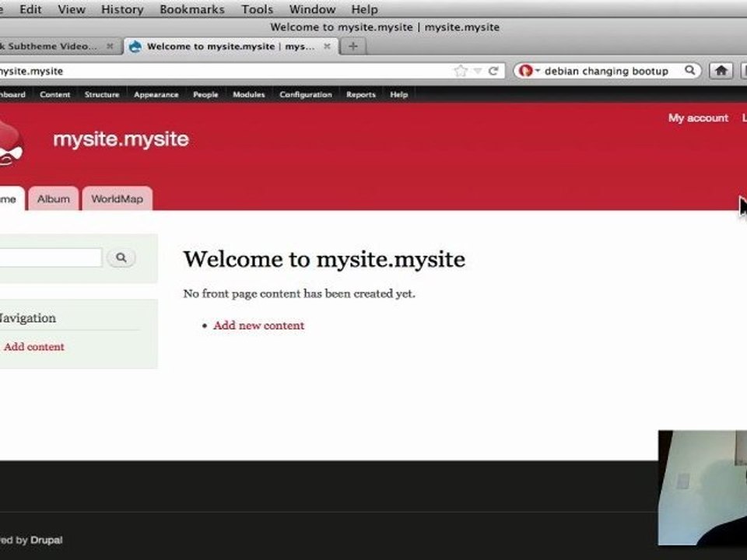Click the My account link

point(698,117)
